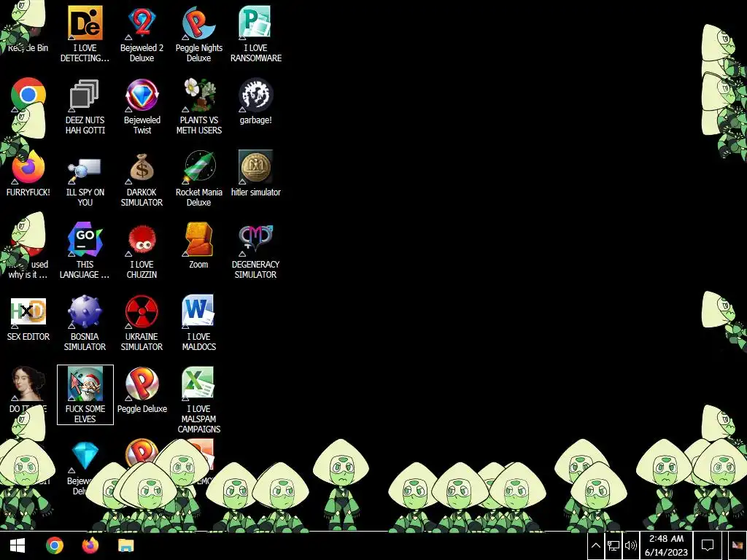
Task: Launch Rocket Mania Deluxe shortcut
Action: tap(198, 167)
